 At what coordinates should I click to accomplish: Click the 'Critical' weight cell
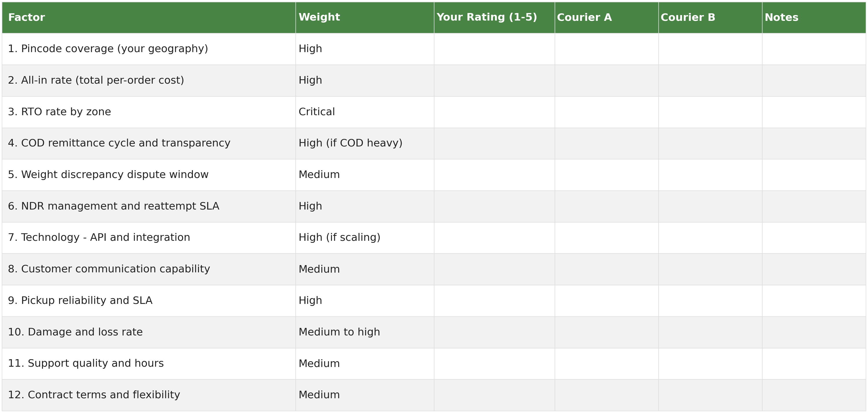click(365, 112)
